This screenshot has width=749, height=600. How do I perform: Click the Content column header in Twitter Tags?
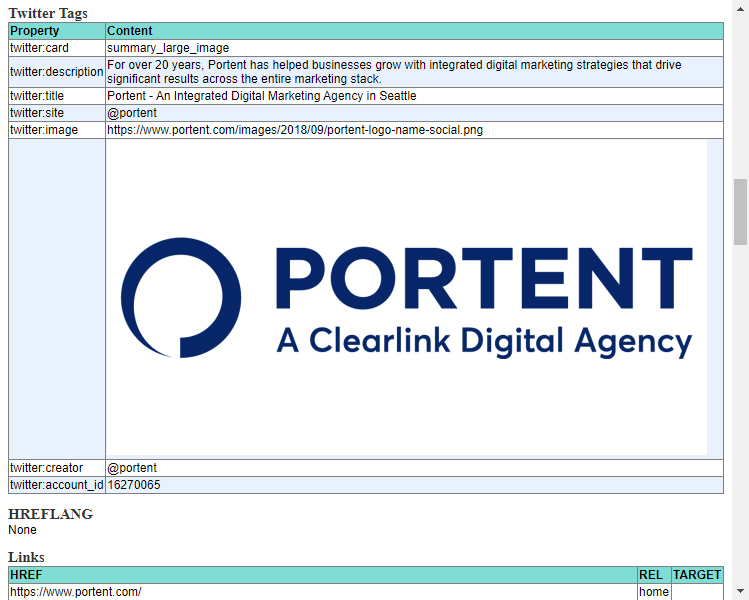[x=414, y=31]
